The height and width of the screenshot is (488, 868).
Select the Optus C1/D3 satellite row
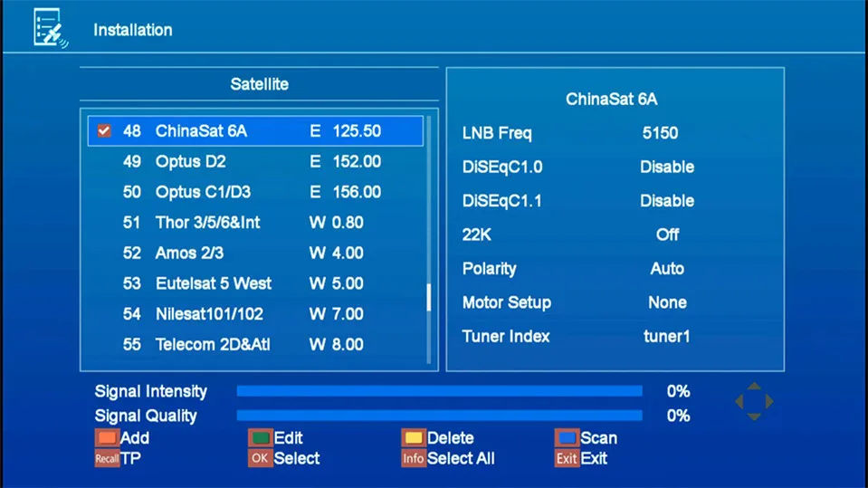(256, 192)
